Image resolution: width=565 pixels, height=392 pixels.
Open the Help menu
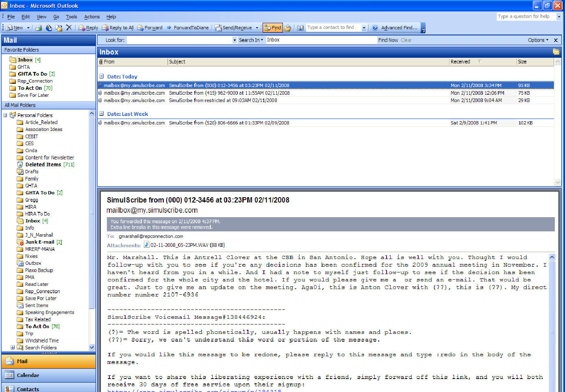(x=111, y=17)
